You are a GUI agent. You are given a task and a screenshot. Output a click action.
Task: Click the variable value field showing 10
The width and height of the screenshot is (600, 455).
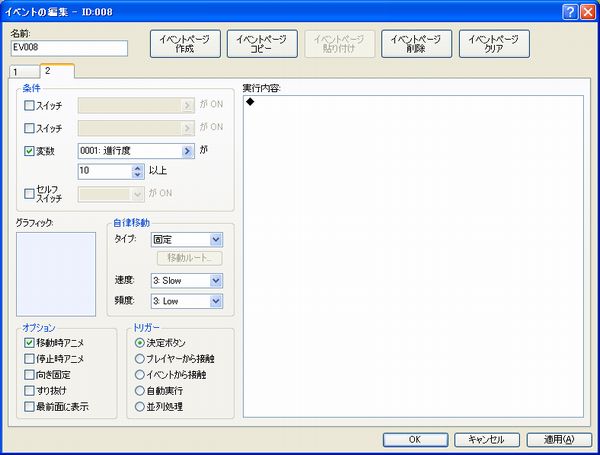point(105,171)
